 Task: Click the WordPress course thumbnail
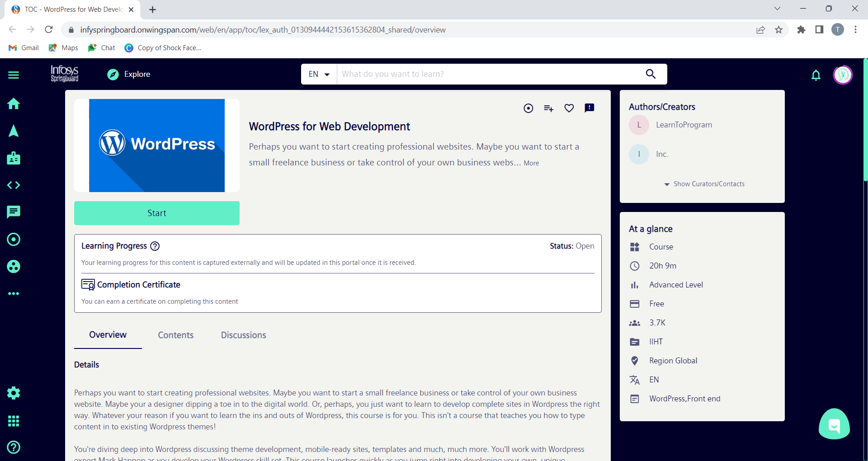157,146
